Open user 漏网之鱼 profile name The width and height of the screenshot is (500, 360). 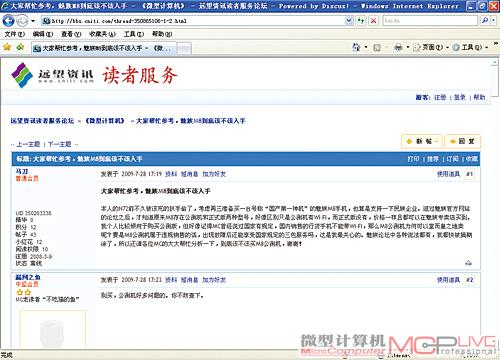28,277
